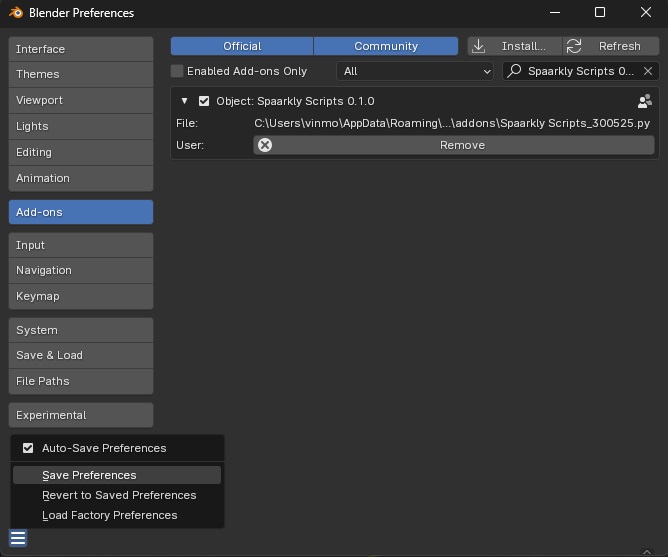Click Object: Spaarkly Scripts 0.1.0 title
Screen dimensions: 668x557
click(295, 101)
